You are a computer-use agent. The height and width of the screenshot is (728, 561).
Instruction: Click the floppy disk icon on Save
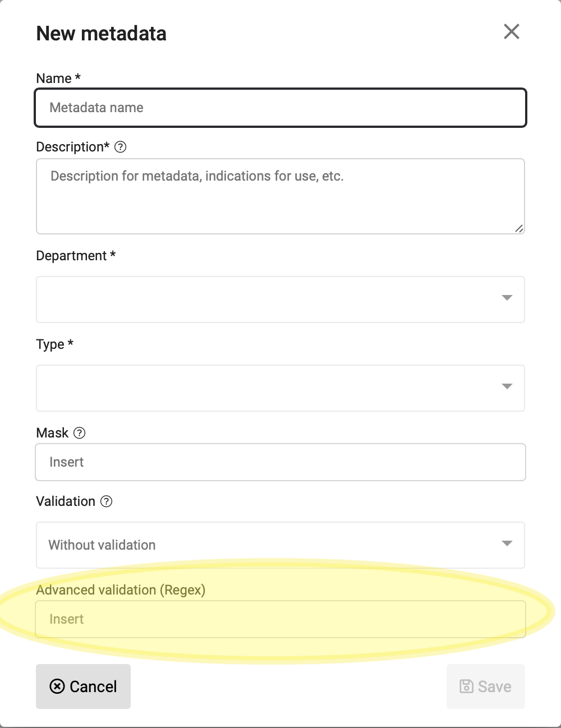[x=466, y=686]
